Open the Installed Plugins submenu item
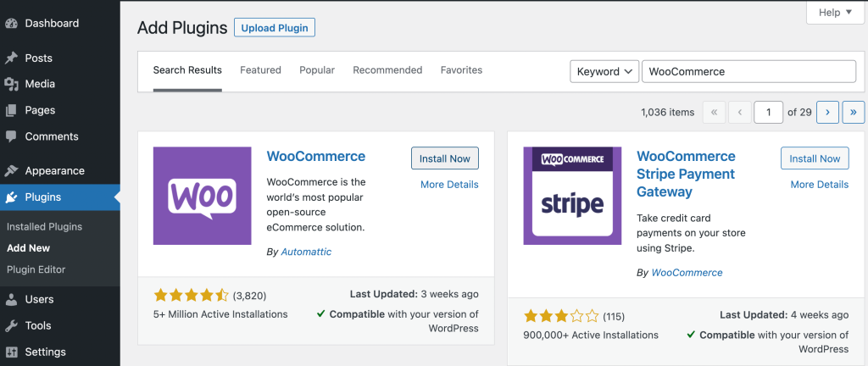The width and height of the screenshot is (868, 366). point(44,227)
